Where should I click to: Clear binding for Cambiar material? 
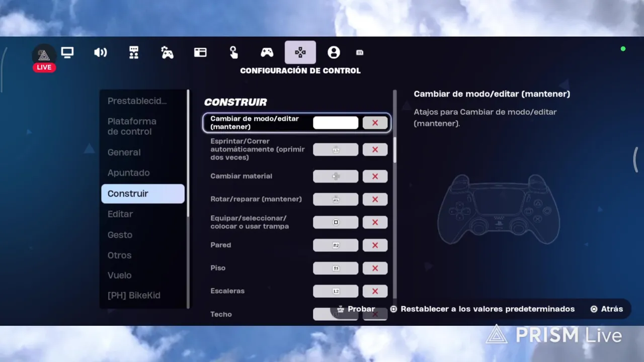tap(375, 176)
